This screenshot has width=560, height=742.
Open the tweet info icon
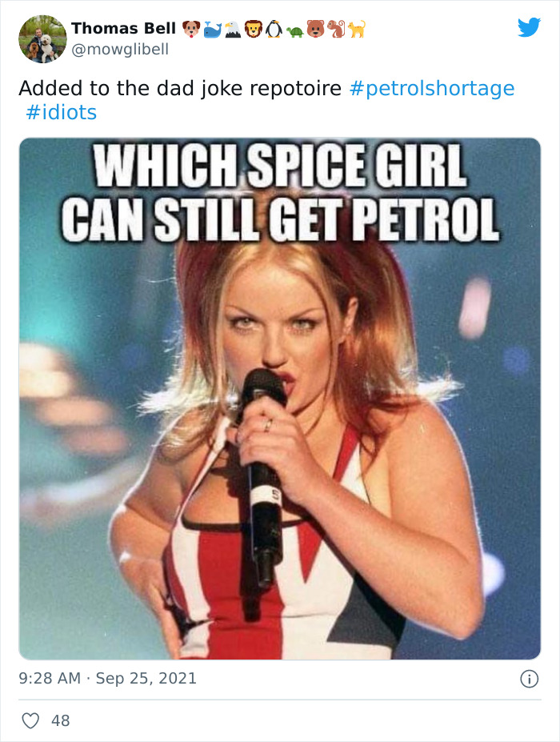point(530,679)
